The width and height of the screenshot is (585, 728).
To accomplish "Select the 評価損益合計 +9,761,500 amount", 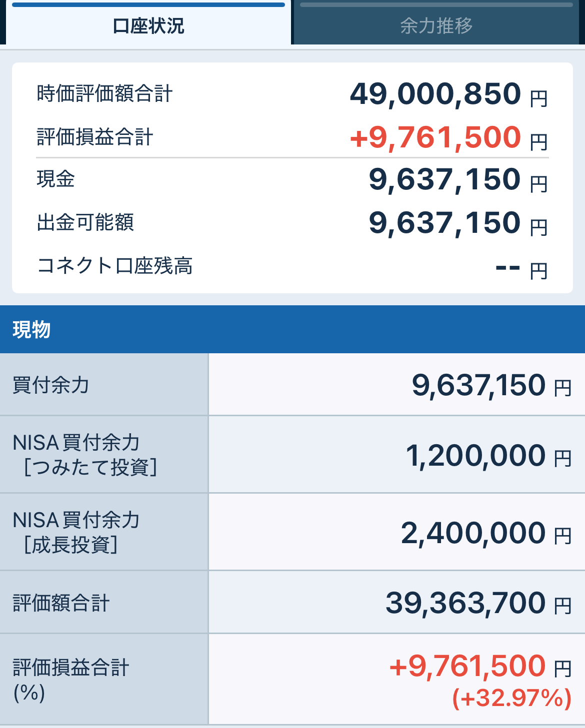I will [435, 137].
